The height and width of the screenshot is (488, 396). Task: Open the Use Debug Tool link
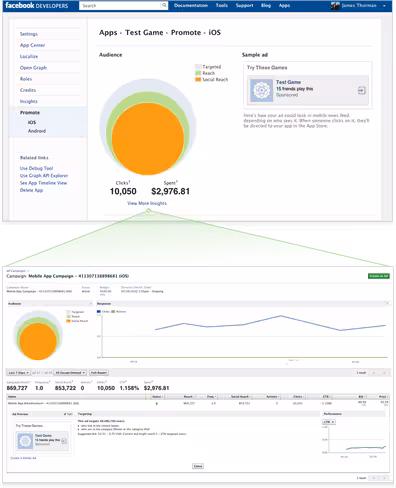(36, 168)
